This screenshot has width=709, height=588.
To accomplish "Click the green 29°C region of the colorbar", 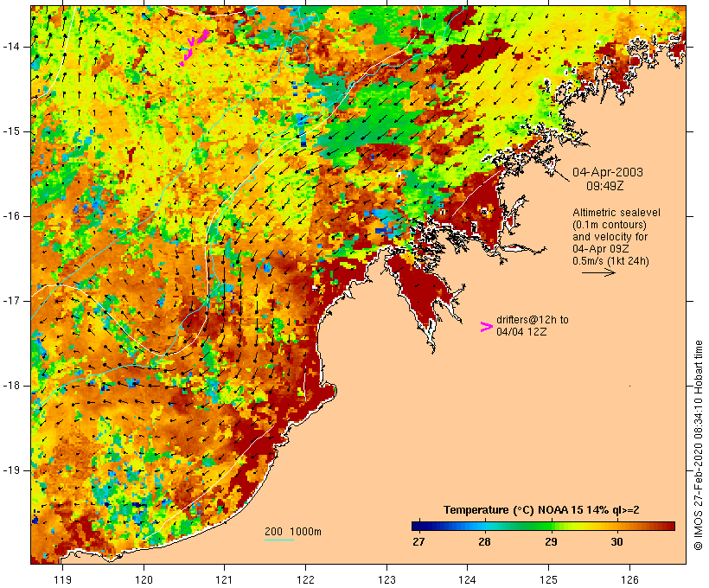I will point(550,526).
